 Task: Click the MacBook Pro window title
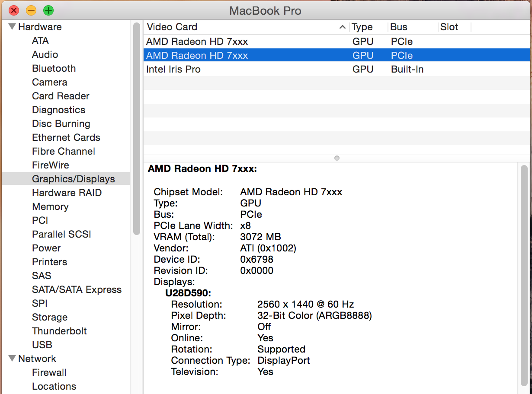point(265,10)
